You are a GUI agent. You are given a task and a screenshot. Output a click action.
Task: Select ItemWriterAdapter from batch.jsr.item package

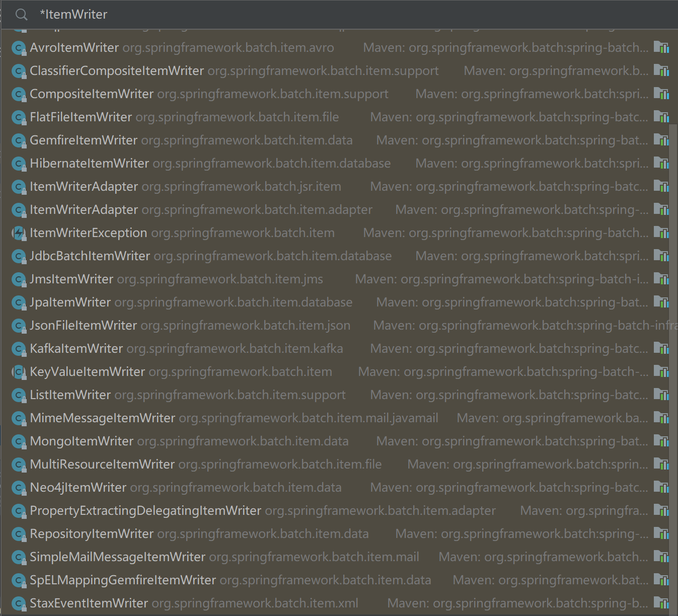[84, 187]
